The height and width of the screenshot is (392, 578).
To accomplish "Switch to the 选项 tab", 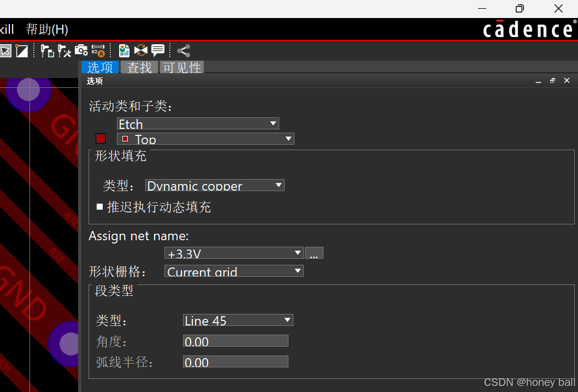I will tap(100, 67).
